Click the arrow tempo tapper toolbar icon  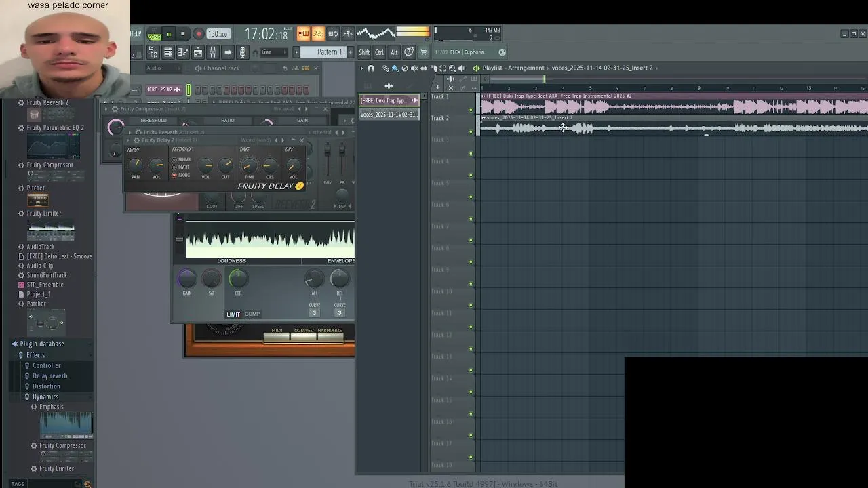tap(228, 52)
